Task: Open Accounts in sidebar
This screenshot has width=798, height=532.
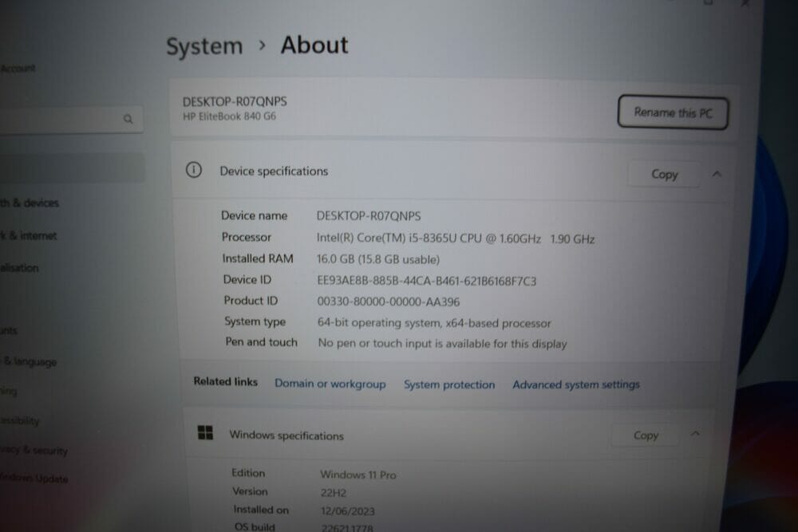Action: tap(9, 330)
